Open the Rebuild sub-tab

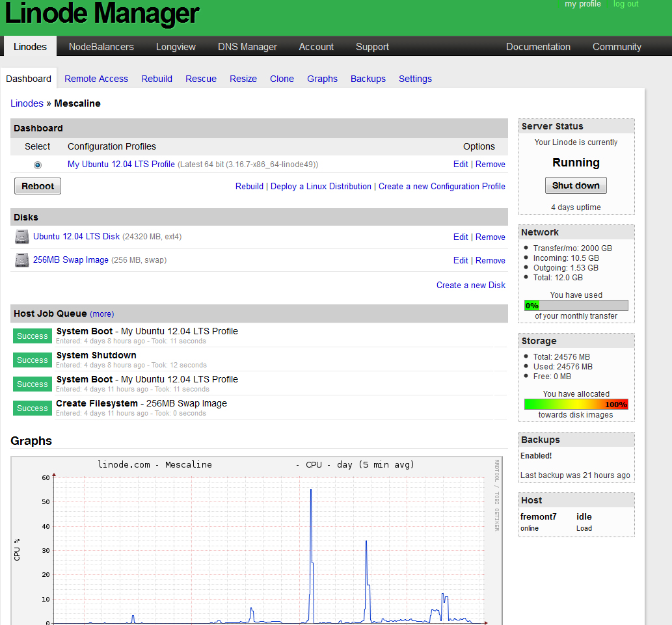[x=157, y=79]
